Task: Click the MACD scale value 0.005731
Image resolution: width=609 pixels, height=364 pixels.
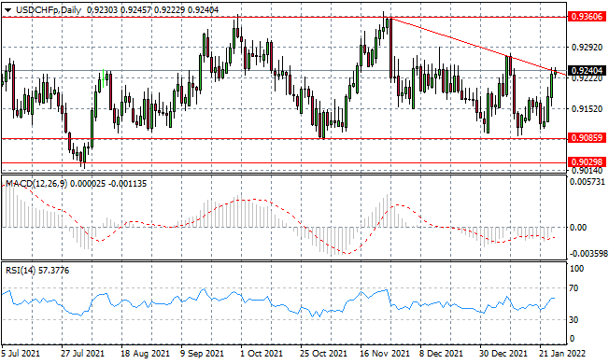Action: [x=588, y=181]
